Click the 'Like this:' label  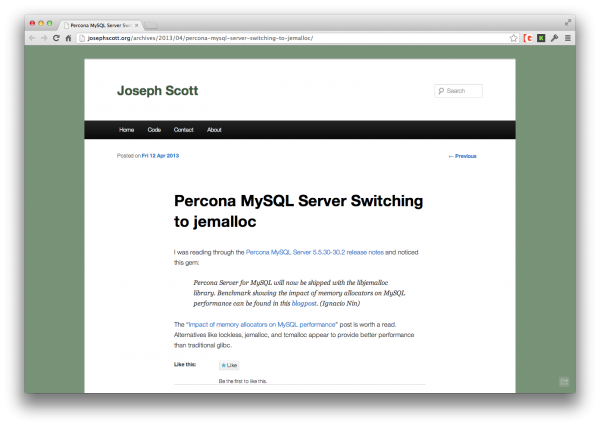click(185, 364)
